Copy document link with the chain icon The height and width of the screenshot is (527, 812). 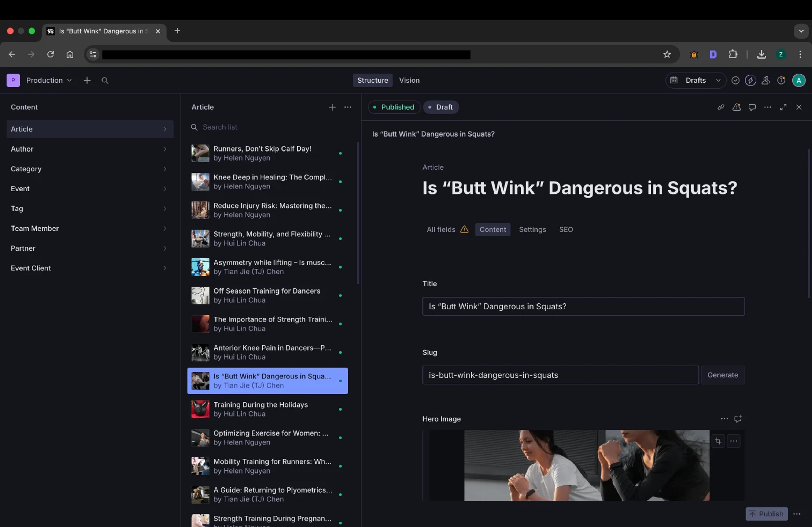pos(721,107)
